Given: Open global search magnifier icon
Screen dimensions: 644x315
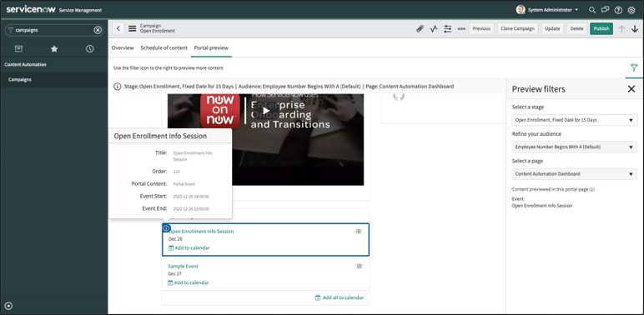Looking at the screenshot, I should 591,10.
